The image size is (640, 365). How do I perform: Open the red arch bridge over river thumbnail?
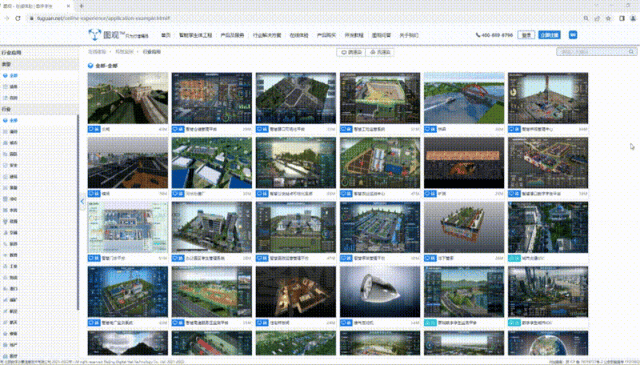[464, 98]
